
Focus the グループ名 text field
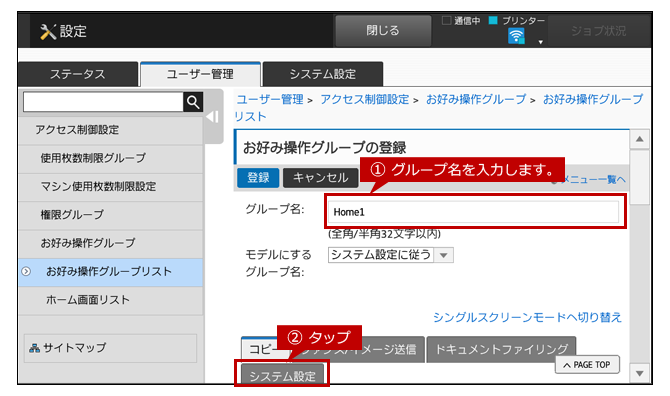(473, 212)
